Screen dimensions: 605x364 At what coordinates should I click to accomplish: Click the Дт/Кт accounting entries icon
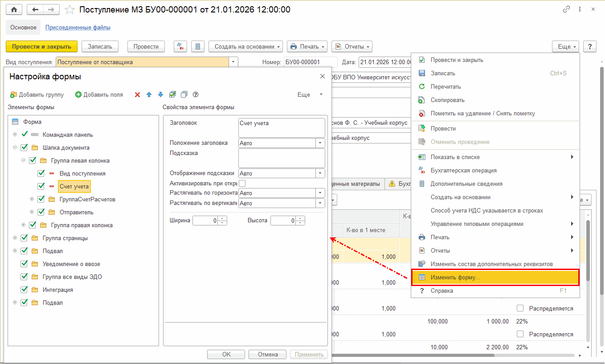click(180, 46)
